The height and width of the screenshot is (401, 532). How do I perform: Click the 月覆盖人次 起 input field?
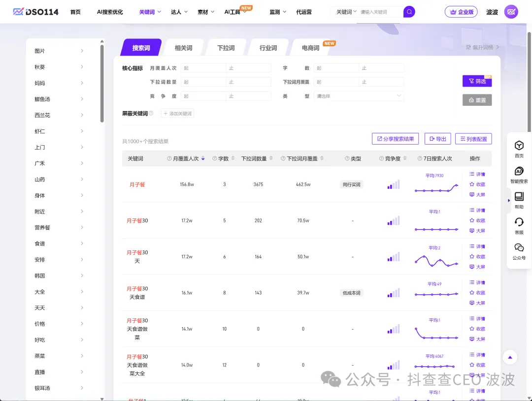click(x=203, y=68)
